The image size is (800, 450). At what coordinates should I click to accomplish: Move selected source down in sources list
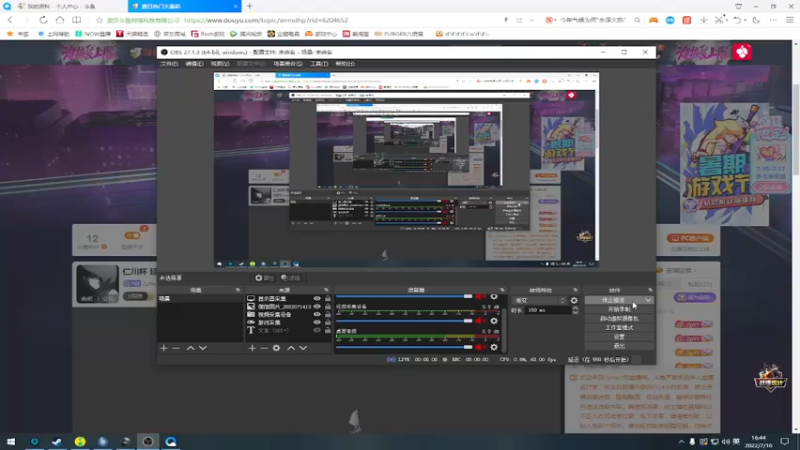(303, 348)
